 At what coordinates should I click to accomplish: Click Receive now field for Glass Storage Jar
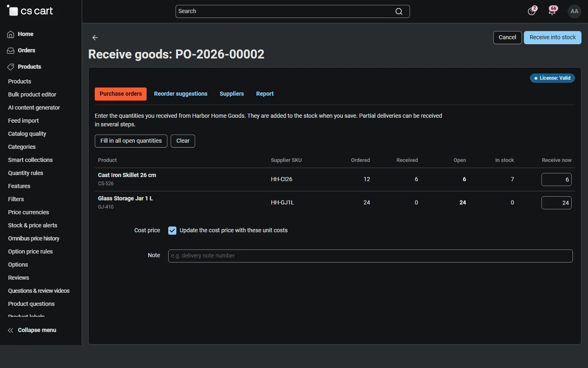[x=556, y=203]
